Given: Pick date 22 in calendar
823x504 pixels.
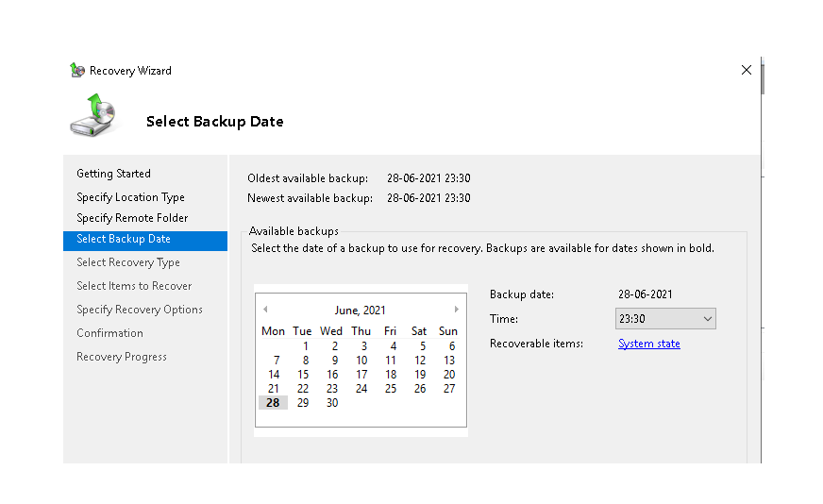Looking at the screenshot, I should 303,389.
